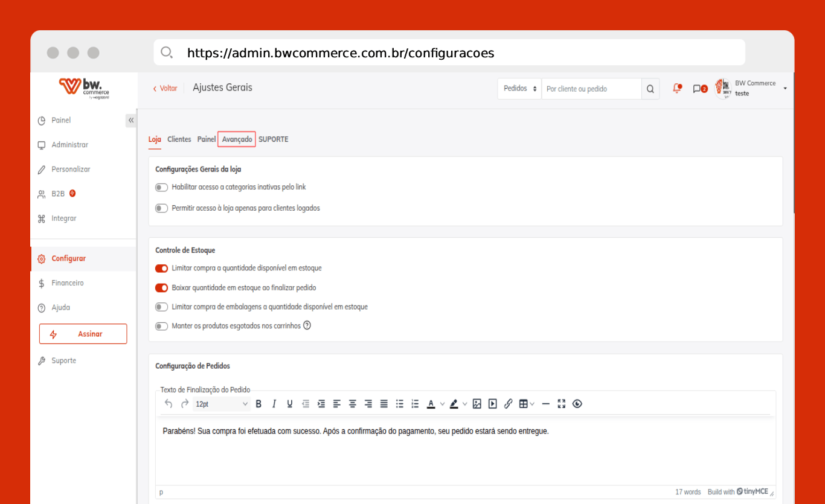The width and height of the screenshot is (825, 504).
Task: Click the editor resize handle beside tinyMCE
Action: [772, 493]
